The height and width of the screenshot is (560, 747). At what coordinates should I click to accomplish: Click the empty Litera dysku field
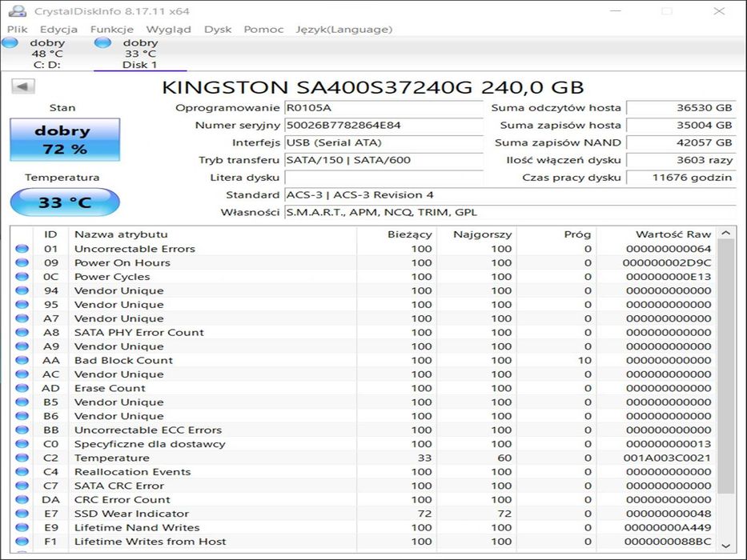pos(384,178)
